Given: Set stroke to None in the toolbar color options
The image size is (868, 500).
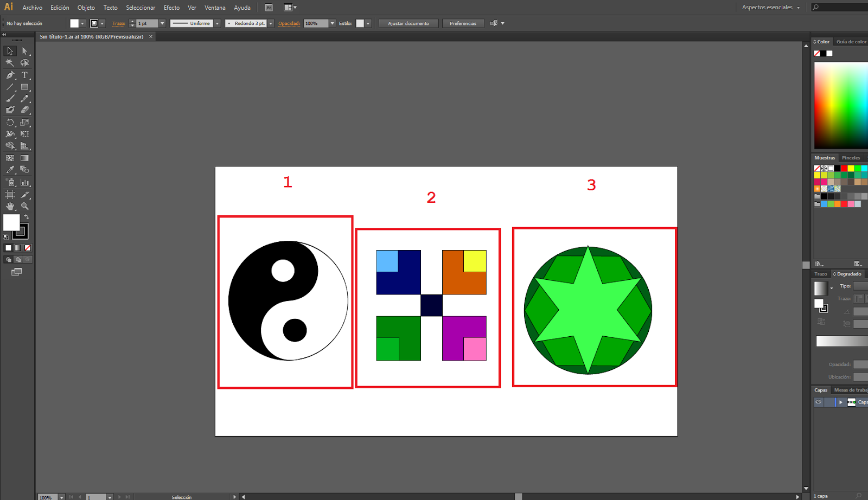Looking at the screenshot, I should (x=28, y=248).
